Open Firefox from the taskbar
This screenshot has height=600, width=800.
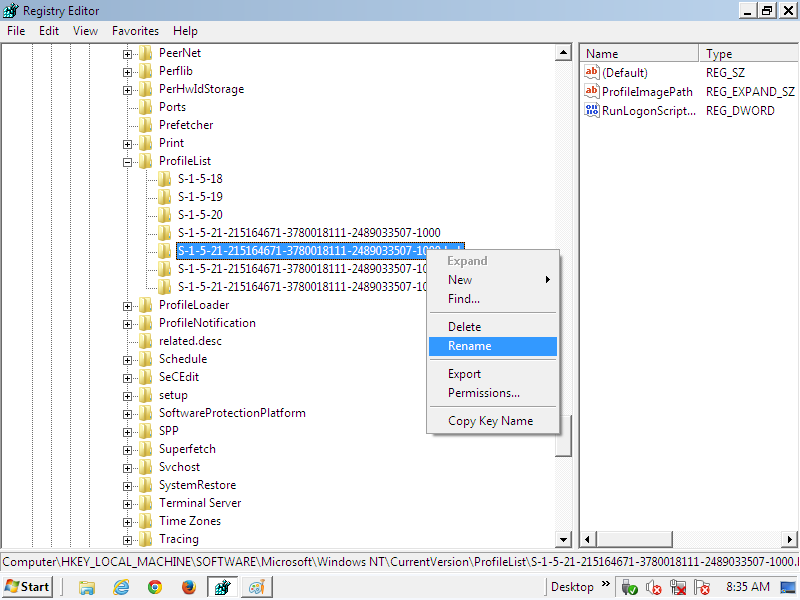click(187, 587)
